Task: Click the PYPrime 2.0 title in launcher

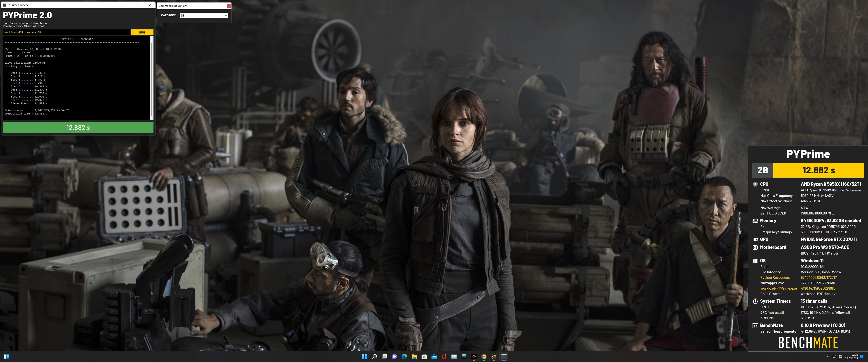Action: [x=27, y=15]
